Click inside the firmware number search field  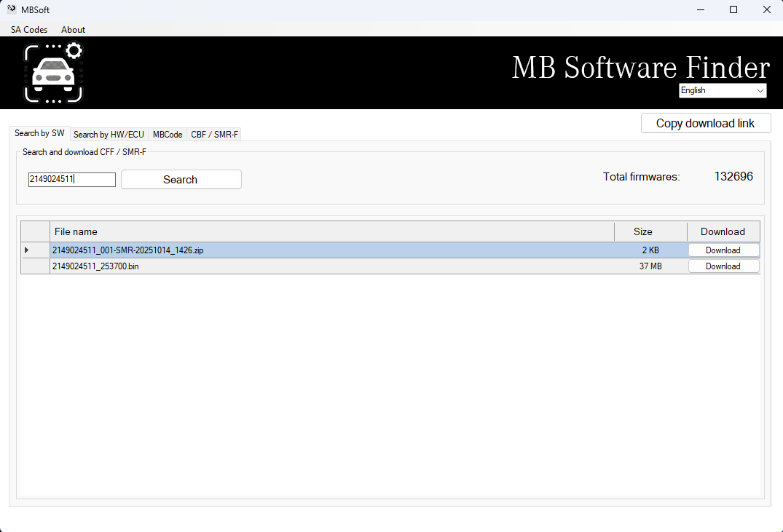coord(71,179)
